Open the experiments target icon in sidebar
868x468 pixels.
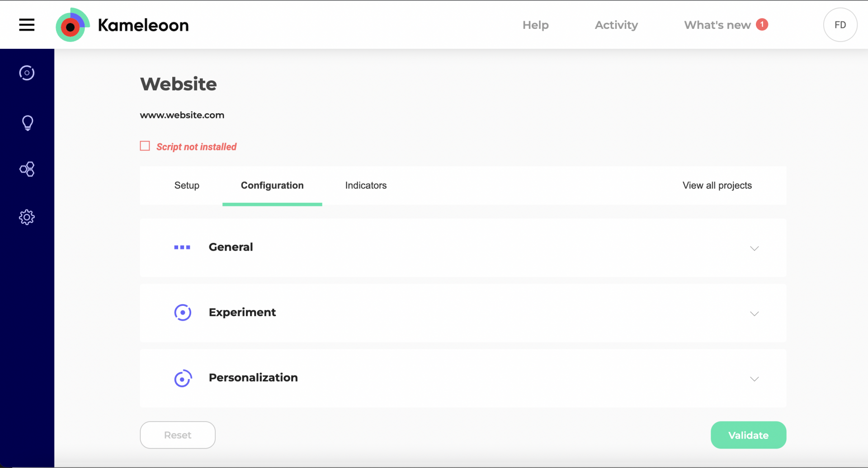pos(27,73)
